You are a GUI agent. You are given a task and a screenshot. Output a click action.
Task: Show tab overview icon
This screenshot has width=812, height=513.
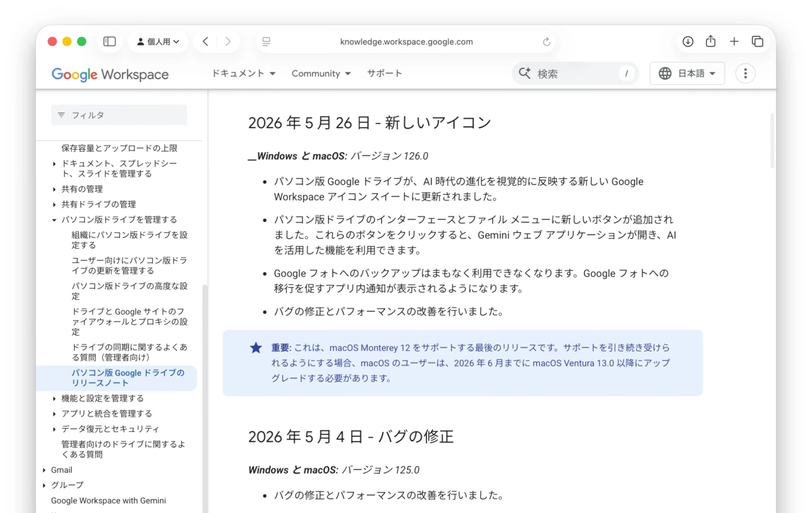coord(757,42)
